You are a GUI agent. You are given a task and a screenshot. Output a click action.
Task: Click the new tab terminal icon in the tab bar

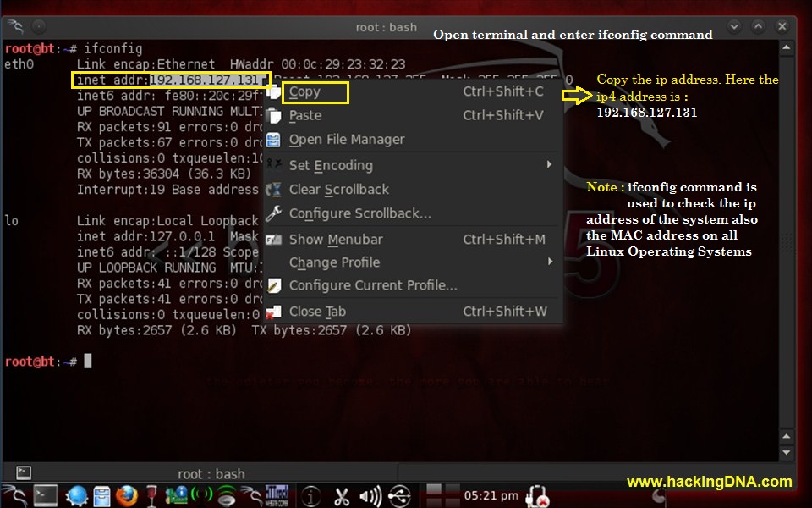pos(24,472)
